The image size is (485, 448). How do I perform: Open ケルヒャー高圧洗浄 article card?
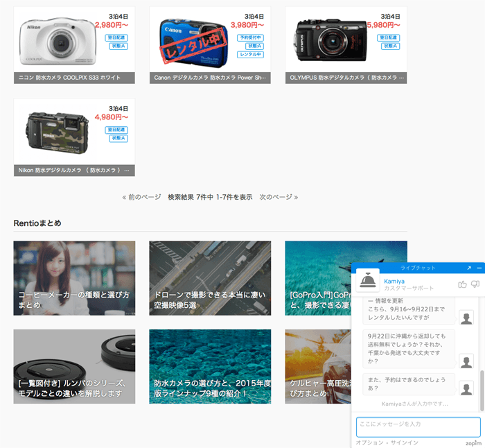coord(318,367)
